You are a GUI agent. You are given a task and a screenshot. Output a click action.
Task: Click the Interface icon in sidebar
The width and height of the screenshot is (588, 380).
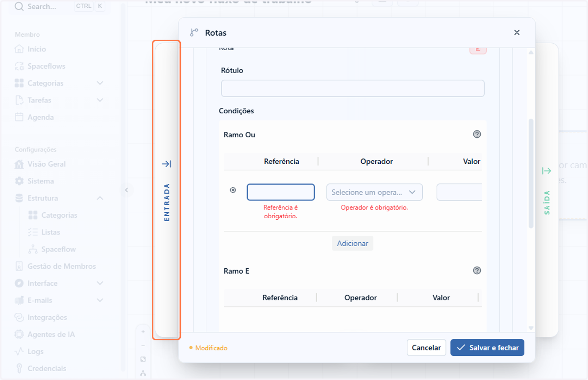click(19, 283)
